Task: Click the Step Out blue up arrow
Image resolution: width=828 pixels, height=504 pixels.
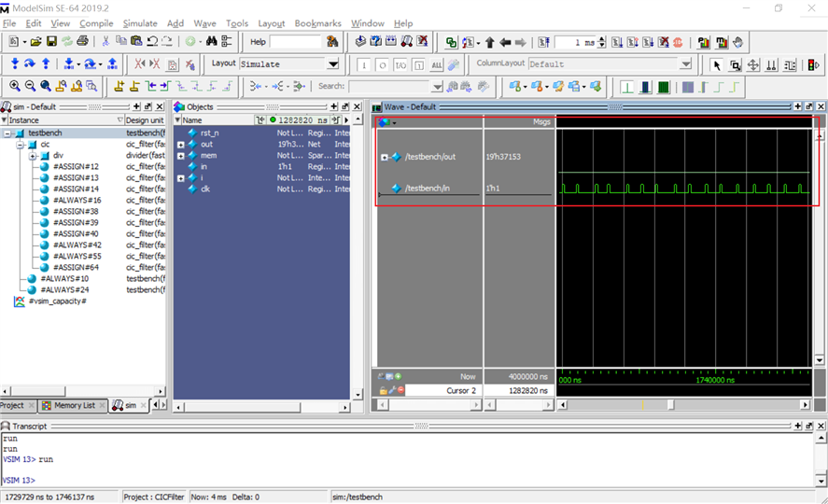Action: [46, 63]
